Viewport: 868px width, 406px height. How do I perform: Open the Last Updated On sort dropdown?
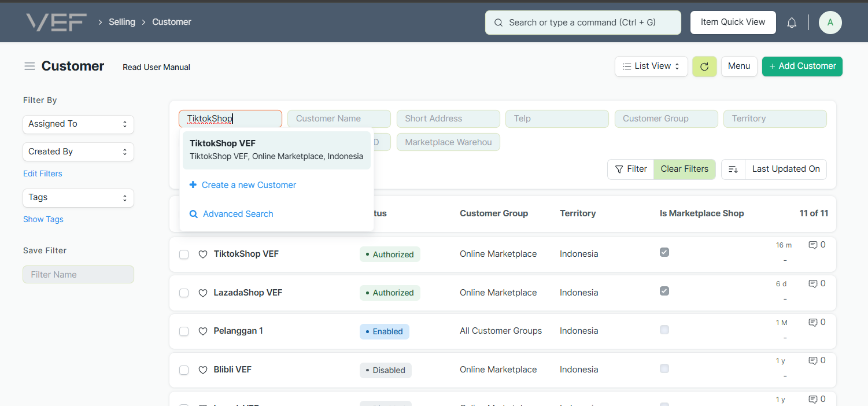pyautogui.click(x=786, y=169)
